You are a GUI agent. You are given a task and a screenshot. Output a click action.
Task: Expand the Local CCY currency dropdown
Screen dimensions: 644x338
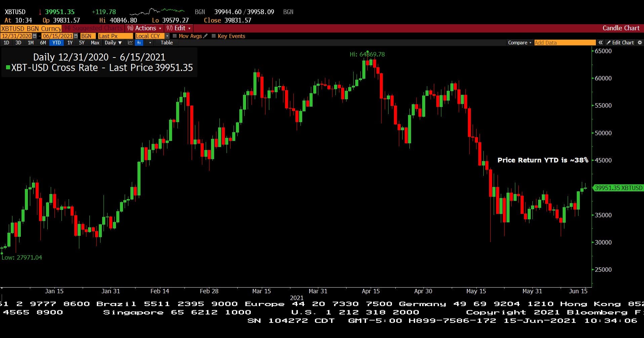[167, 36]
